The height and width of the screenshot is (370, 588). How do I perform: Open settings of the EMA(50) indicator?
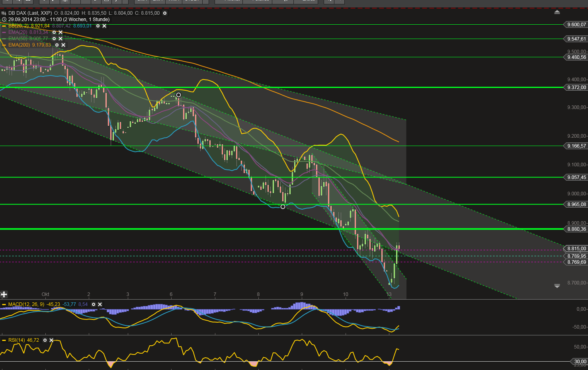tap(54, 39)
